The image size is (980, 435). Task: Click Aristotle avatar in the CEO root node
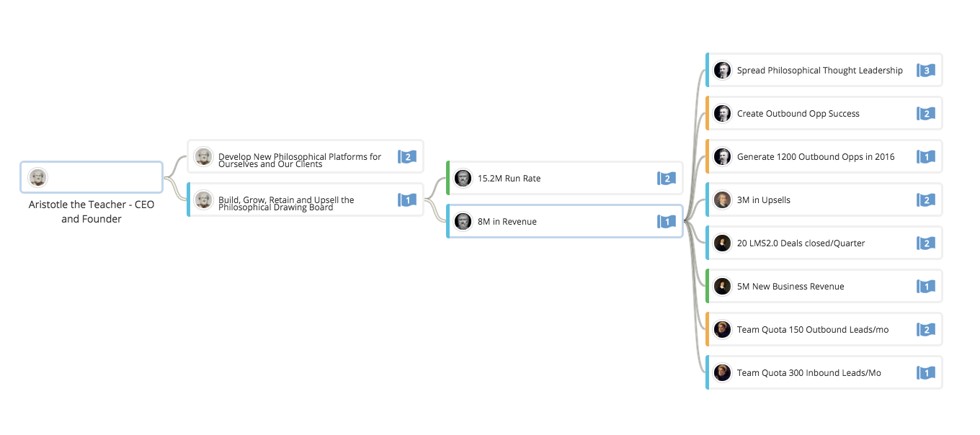(x=38, y=178)
